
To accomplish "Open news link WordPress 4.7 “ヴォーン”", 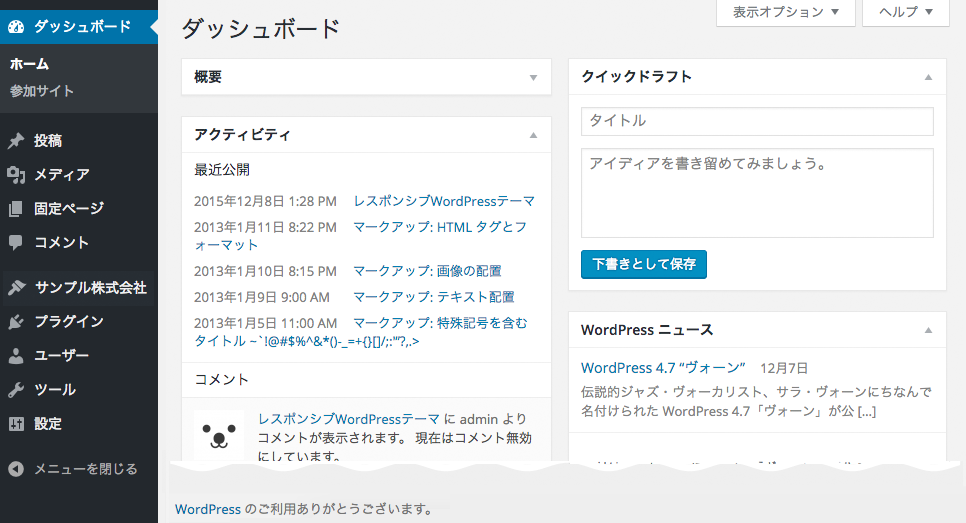I will [x=663, y=368].
